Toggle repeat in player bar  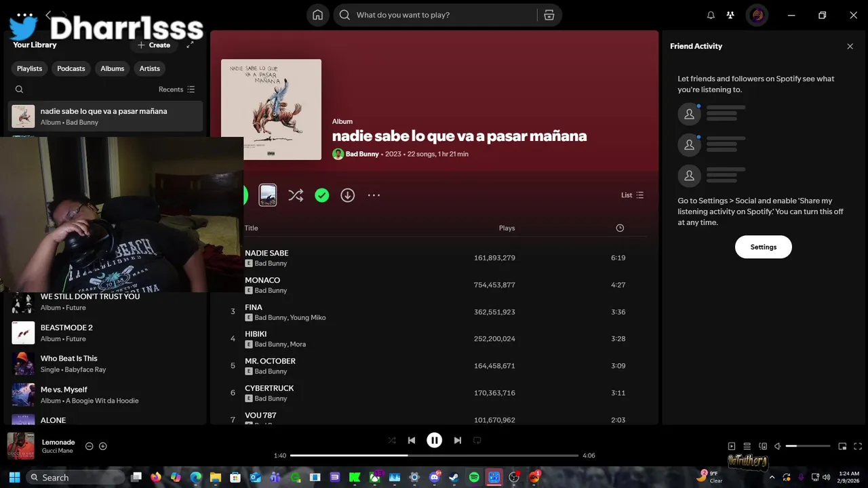click(x=477, y=441)
